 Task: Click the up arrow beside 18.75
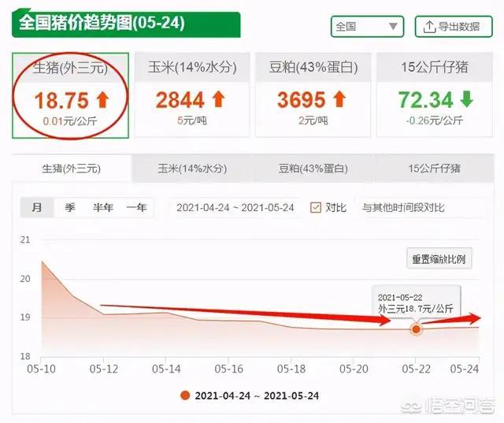[x=103, y=99]
